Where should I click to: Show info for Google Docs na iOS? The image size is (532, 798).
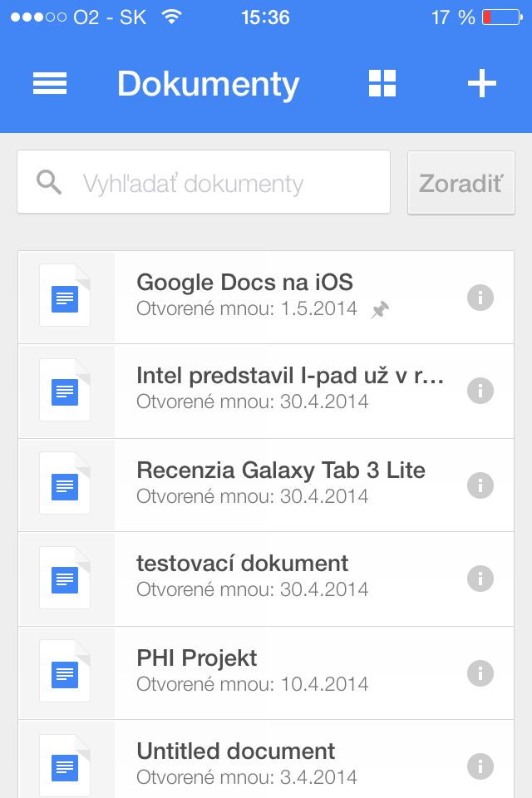480,297
